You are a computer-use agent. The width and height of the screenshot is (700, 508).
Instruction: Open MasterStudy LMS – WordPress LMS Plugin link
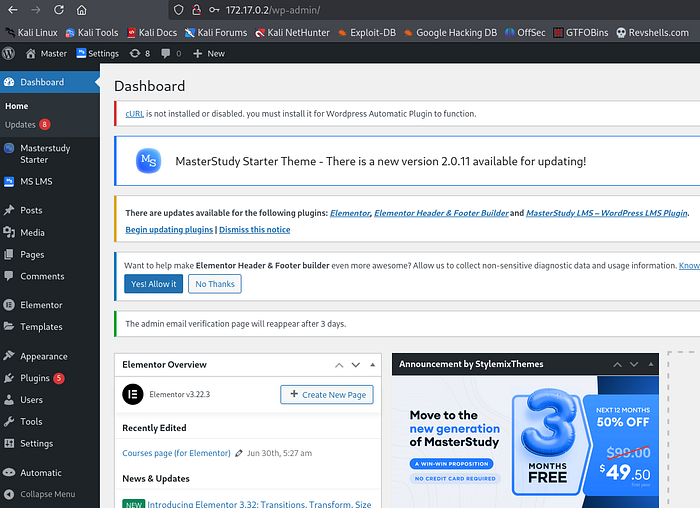[x=607, y=213]
